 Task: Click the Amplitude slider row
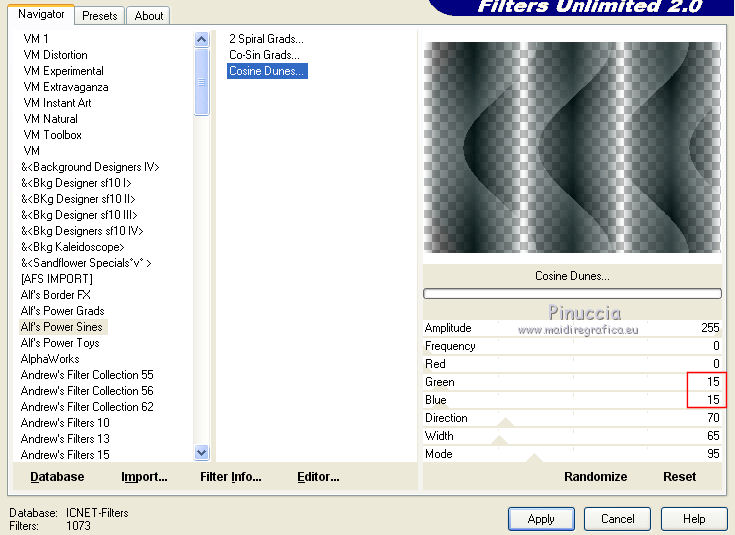tap(572, 328)
